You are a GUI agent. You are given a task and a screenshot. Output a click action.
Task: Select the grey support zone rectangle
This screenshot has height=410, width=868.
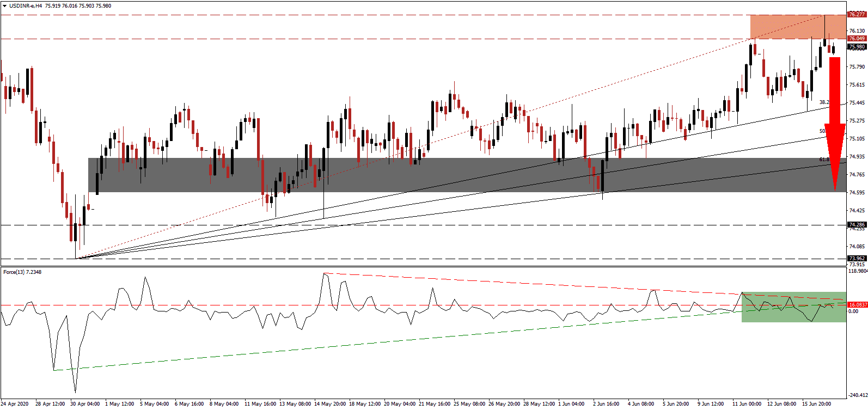tap(467, 175)
